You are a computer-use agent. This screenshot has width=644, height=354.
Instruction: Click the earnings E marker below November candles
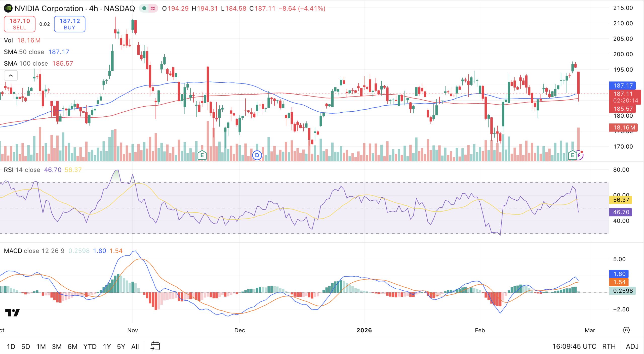[x=202, y=155]
